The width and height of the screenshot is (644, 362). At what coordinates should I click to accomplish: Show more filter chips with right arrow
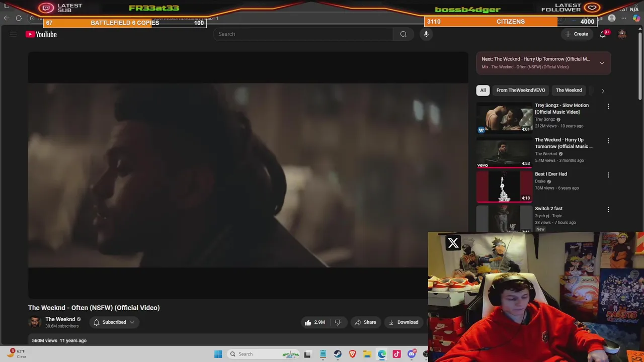point(603,91)
